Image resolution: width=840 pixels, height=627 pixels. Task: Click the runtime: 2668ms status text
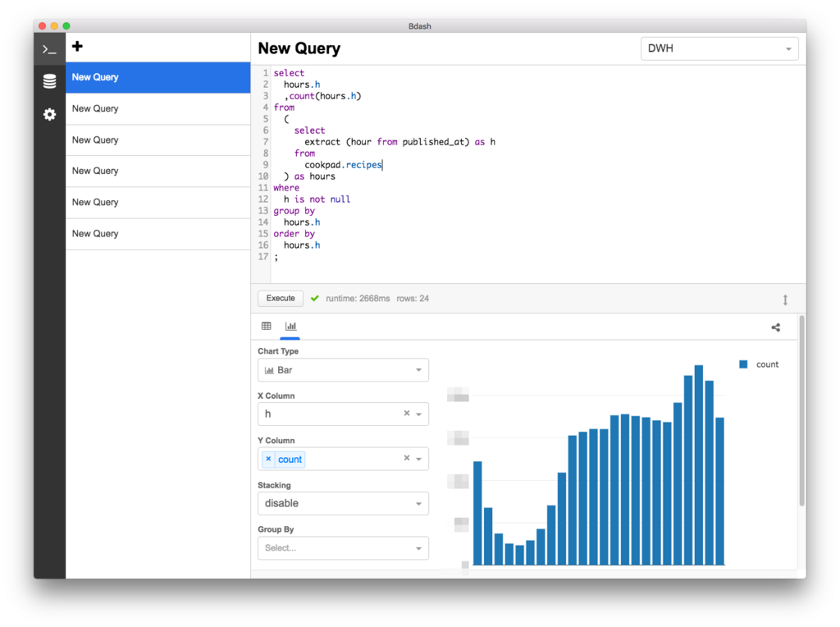pyautogui.click(x=358, y=299)
